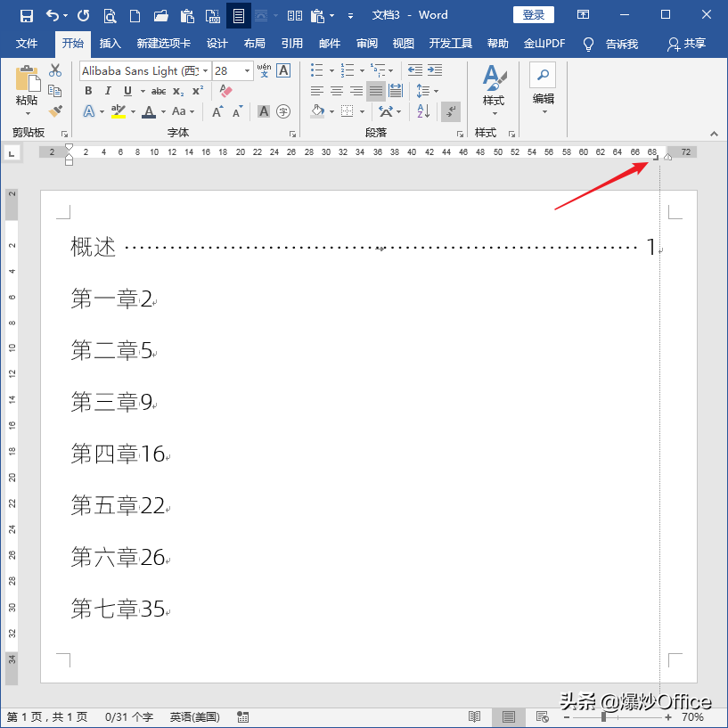Viewport: 728px width, 728px height.
Task: Click the zoom slider handle
Action: 603,717
